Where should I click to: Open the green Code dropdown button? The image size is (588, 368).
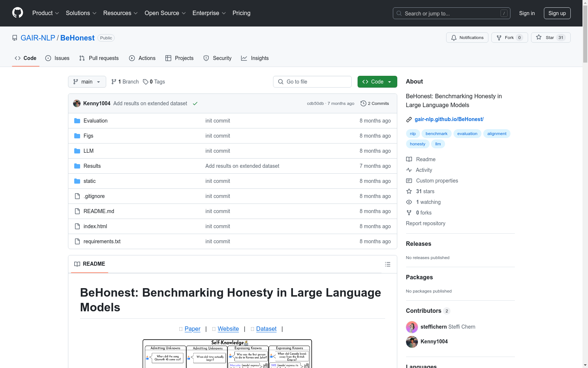click(377, 82)
